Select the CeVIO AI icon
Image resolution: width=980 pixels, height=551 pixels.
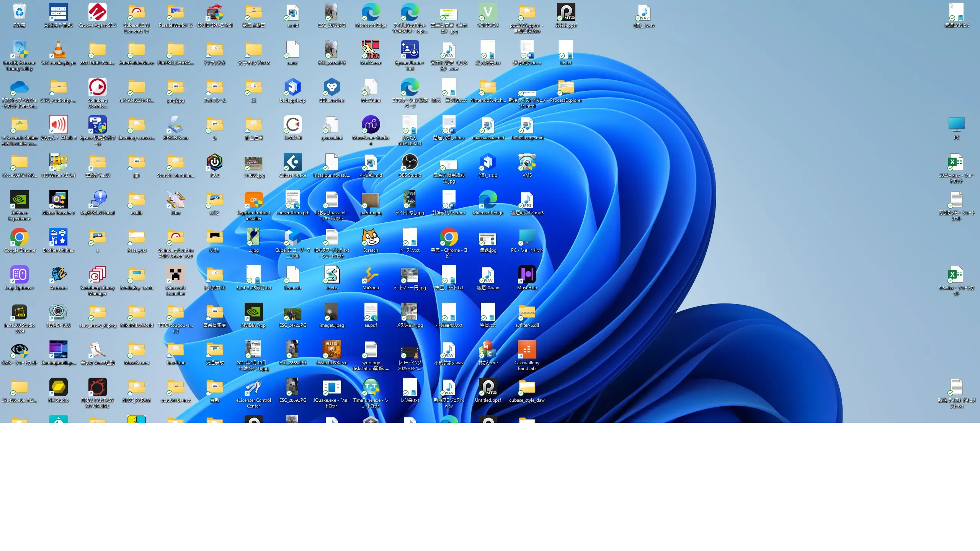(x=292, y=125)
